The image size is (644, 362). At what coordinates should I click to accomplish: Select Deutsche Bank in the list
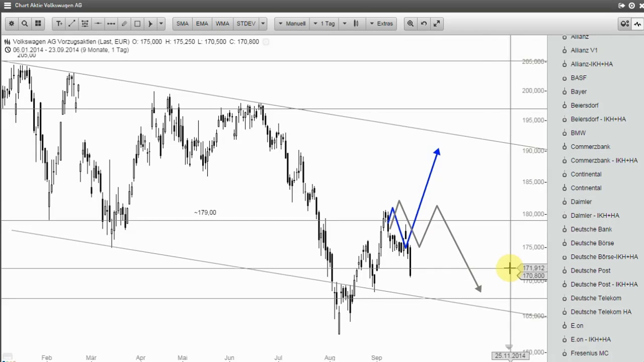coord(591,229)
